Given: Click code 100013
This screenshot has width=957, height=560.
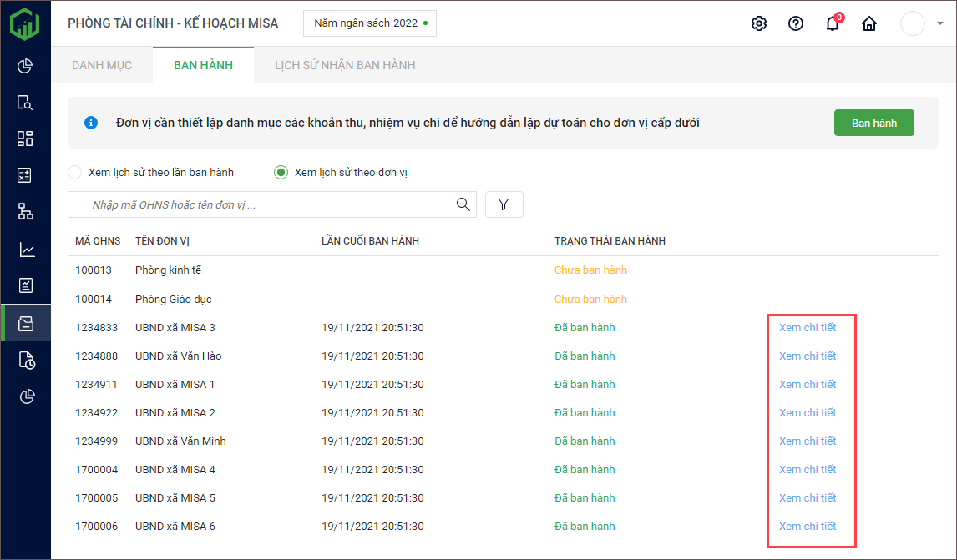Looking at the screenshot, I should coord(94,270).
